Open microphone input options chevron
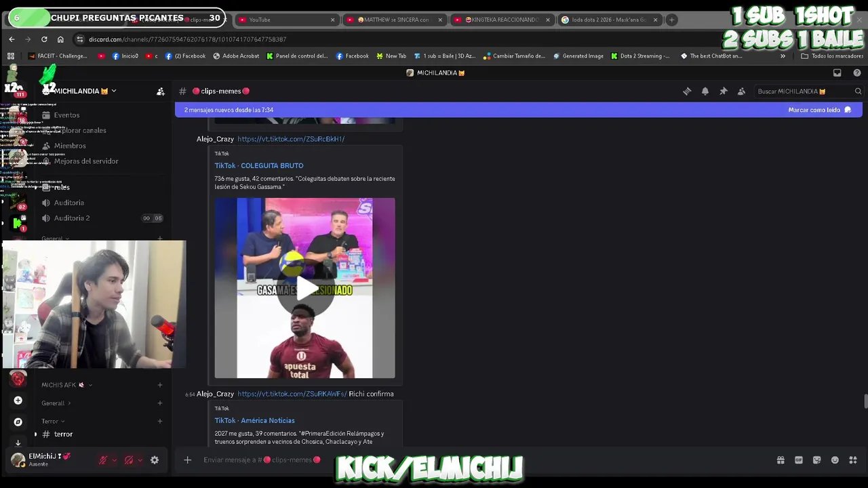The height and width of the screenshot is (488, 868). pos(114,460)
